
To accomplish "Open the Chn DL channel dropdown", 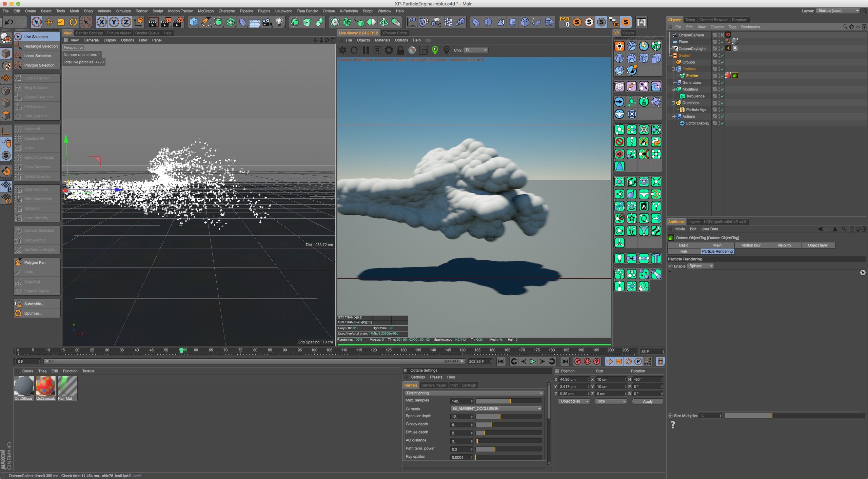I will click(x=476, y=50).
